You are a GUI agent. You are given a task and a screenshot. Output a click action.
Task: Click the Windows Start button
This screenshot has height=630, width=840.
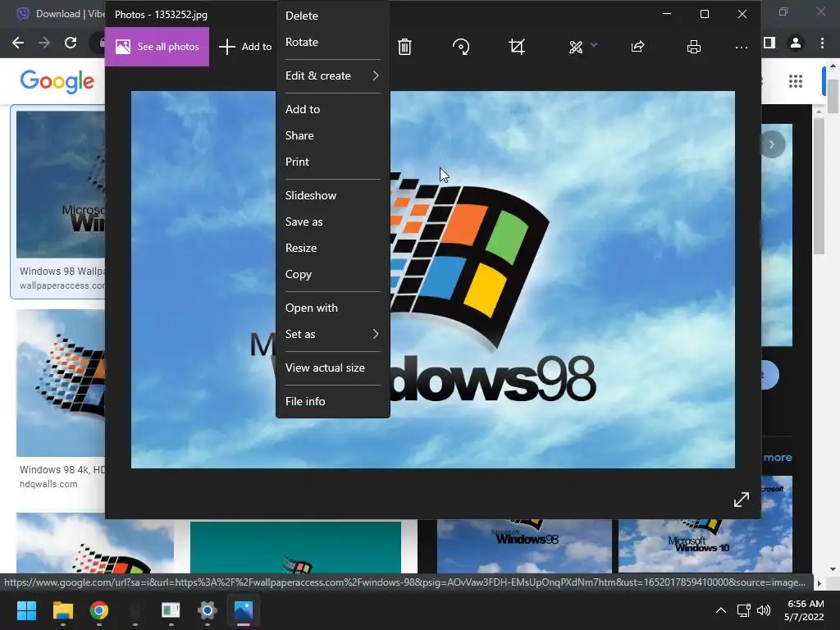(26, 610)
